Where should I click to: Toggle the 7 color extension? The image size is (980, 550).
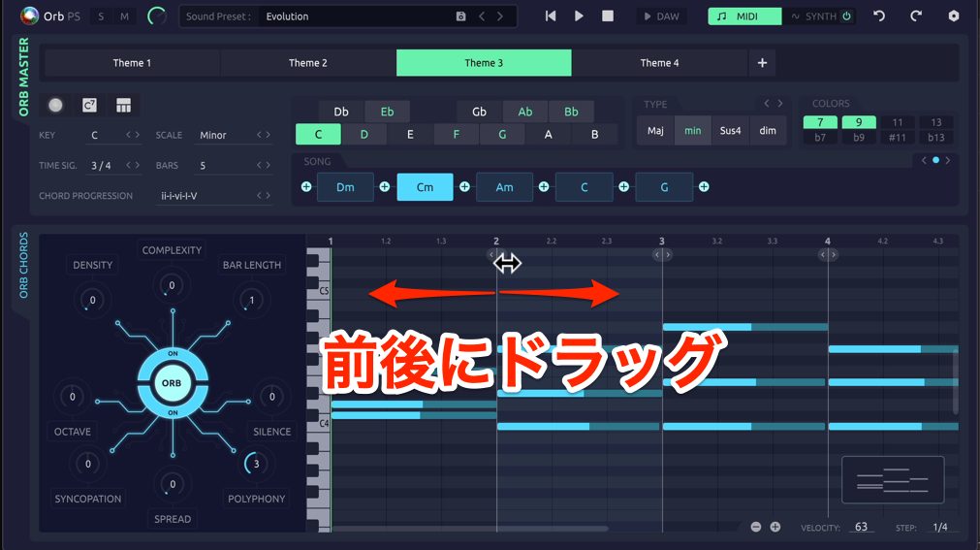(820, 122)
